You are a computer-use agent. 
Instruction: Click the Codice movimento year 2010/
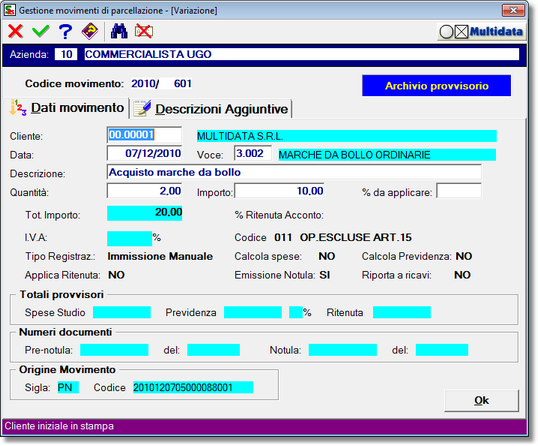[145, 83]
